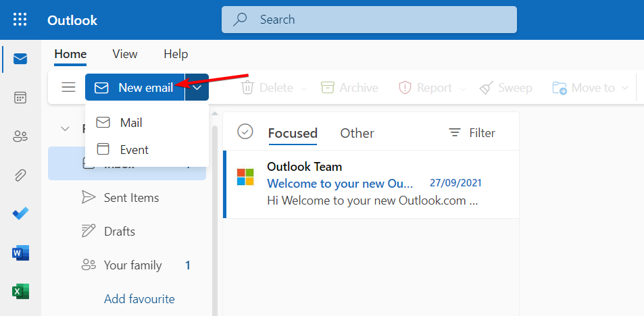Open People from the left app rail
644x316 pixels.
pyautogui.click(x=20, y=136)
